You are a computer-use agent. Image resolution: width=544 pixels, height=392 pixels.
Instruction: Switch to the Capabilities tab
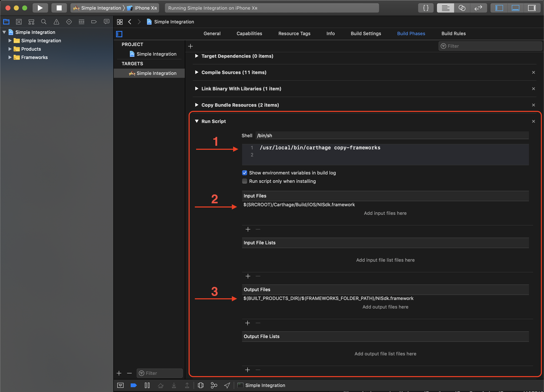point(249,34)
